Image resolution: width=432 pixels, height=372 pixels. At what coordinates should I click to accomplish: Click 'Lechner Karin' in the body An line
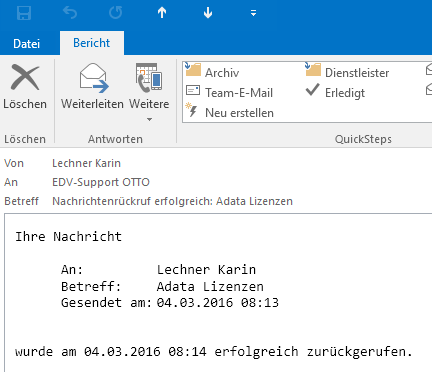click(206, 269)
